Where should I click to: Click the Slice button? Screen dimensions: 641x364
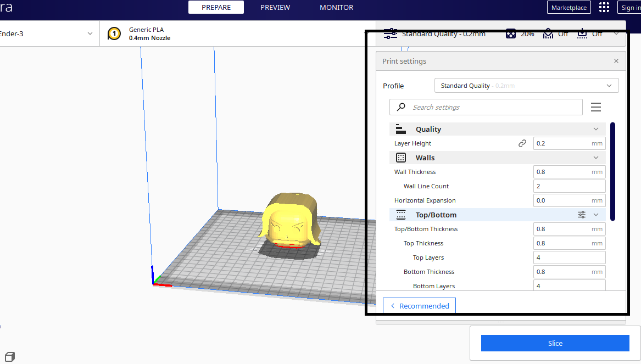click(555, 343)
